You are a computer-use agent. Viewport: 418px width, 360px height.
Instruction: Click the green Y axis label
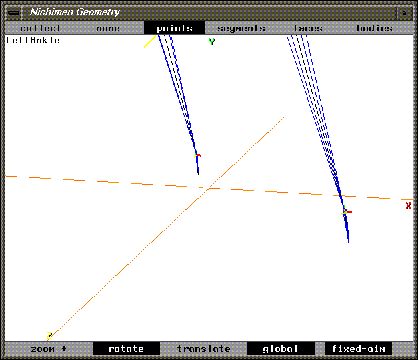coord(212,42)
